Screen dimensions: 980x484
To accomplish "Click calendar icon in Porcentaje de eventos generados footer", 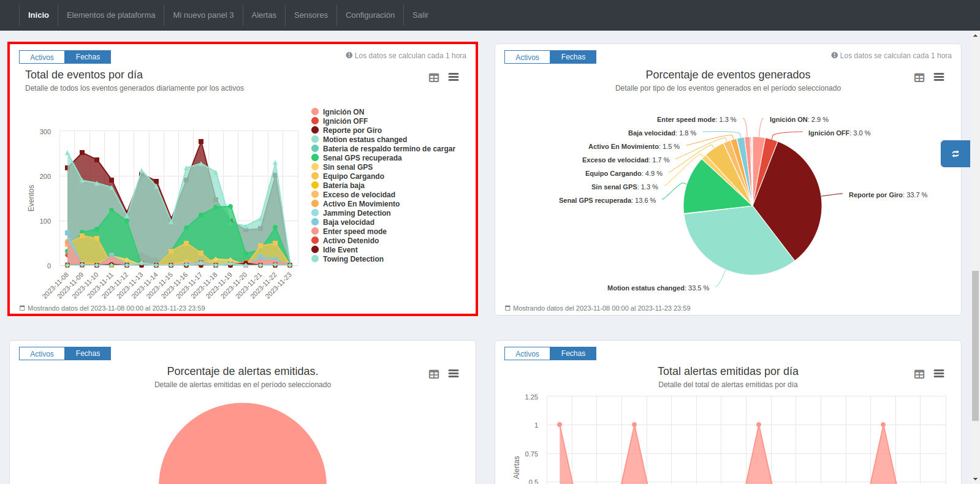I will coord(507,308).
